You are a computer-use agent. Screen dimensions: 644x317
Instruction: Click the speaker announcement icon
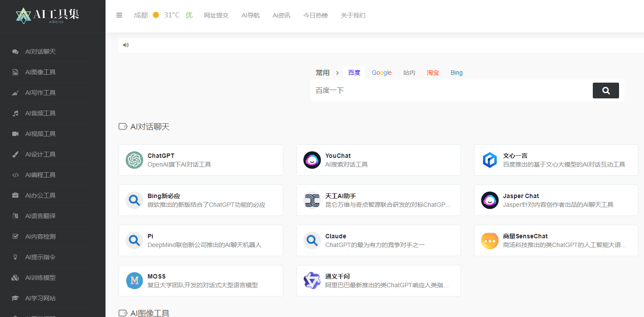pyautogui.click(x=126, y=45)
